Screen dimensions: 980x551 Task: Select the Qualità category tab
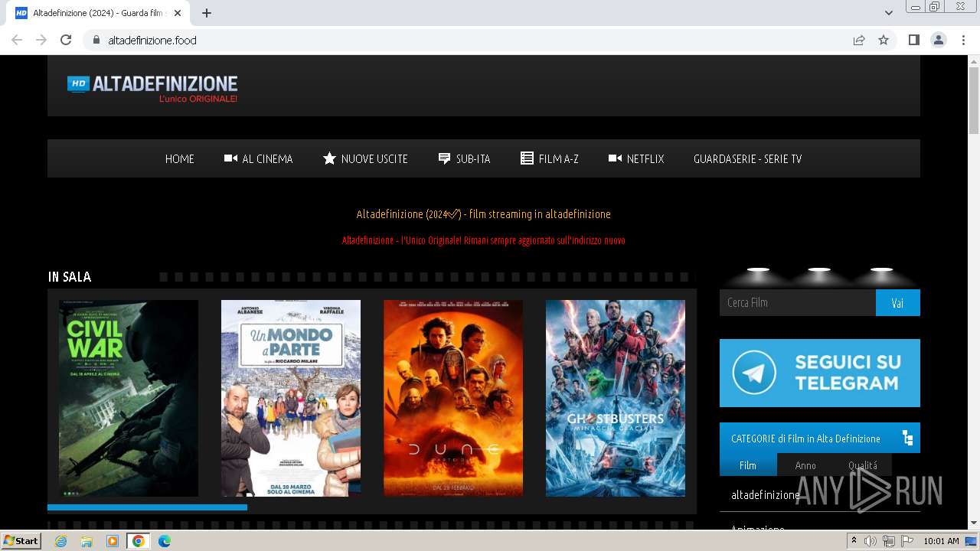[863, 465]
